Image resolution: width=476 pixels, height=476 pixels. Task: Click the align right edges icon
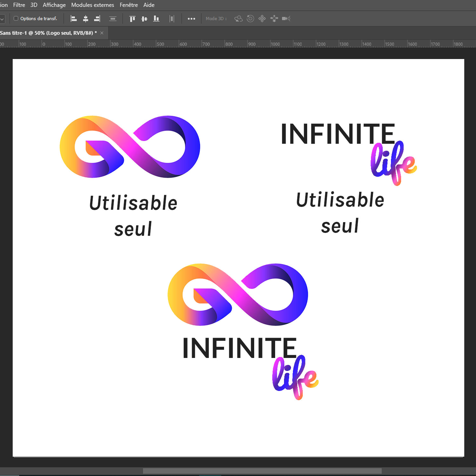pyautogui.click(x=97, y=19)
